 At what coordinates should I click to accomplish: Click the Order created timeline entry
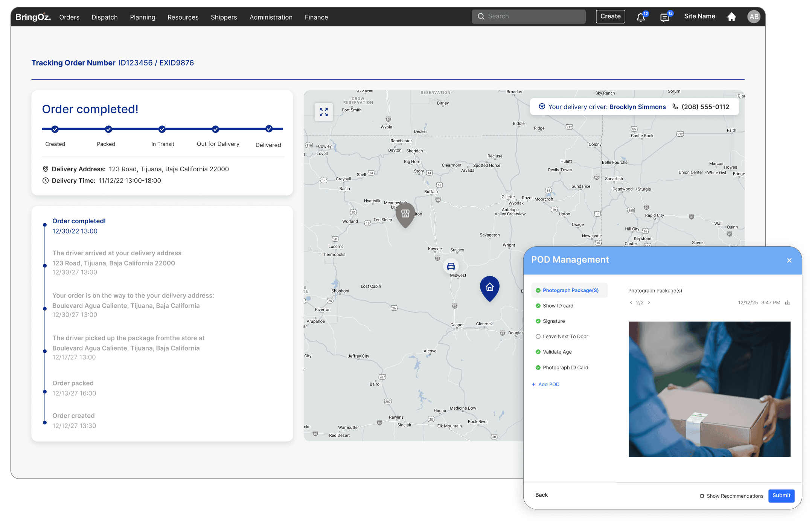[x=74, y=421]
